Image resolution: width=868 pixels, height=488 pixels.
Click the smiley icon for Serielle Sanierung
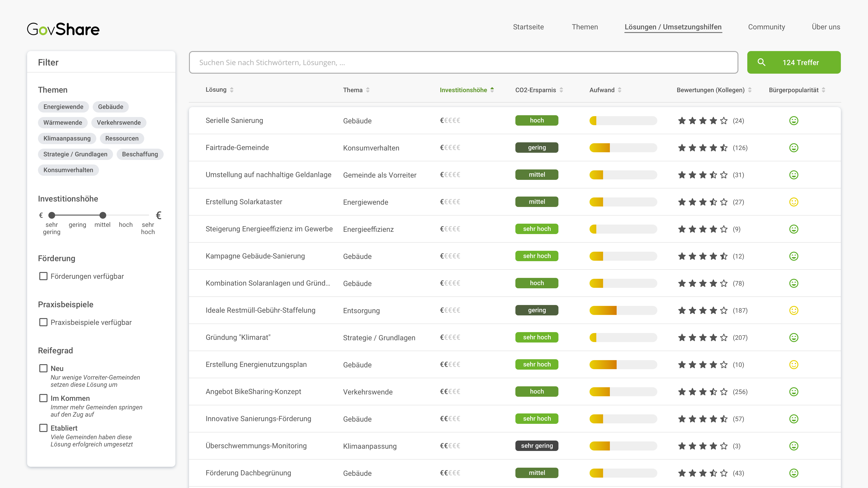click(794, 121)
